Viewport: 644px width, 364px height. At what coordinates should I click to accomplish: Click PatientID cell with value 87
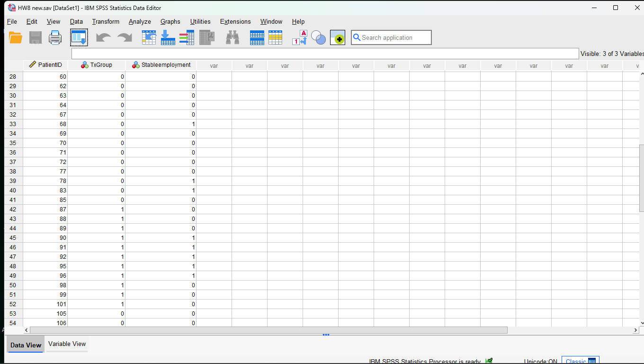(45, 209)
